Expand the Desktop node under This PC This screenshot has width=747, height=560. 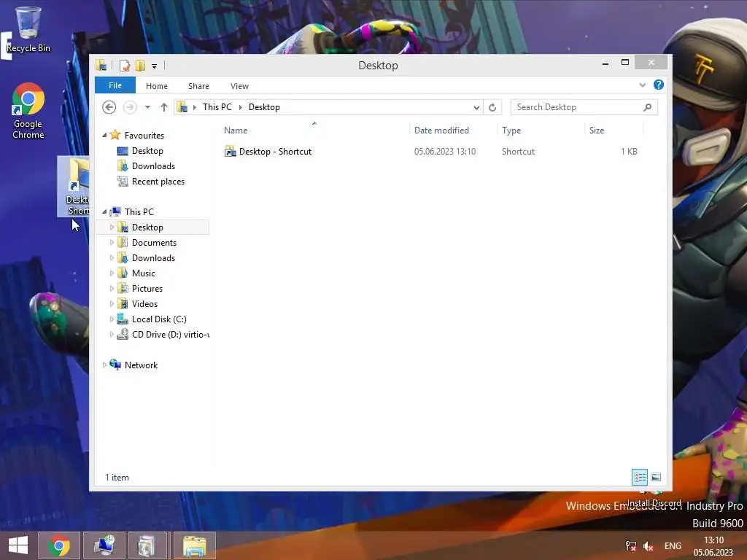coord(112,227)
